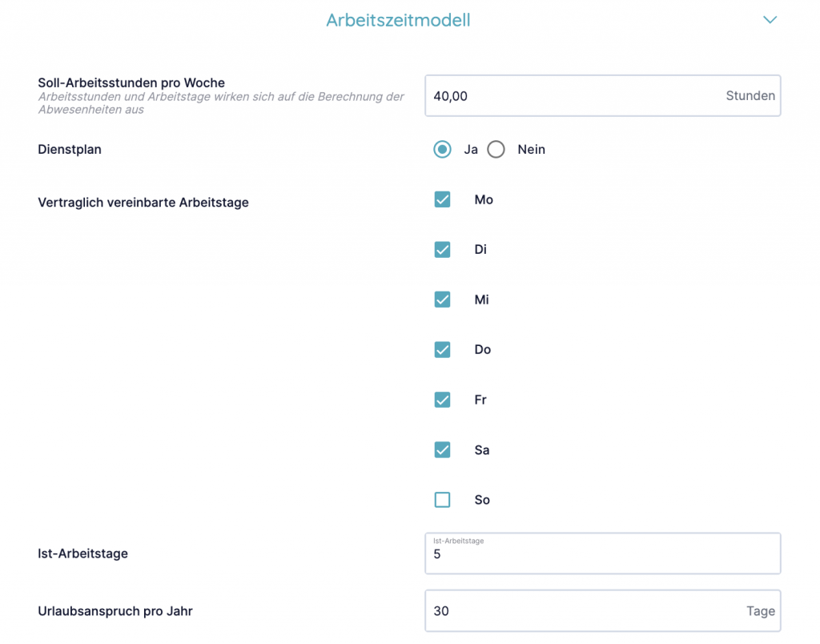Uncheck the Sa workday checkbox

click(x=442, y=450)
